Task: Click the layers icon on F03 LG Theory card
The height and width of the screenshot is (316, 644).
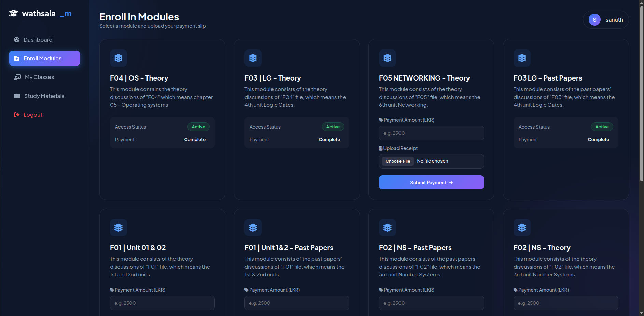Action: 253,58
